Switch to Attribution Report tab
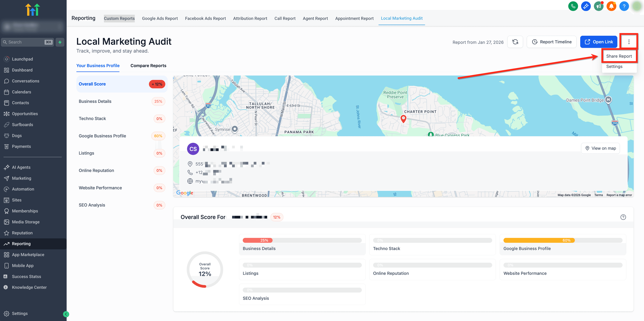 [250, 18]
